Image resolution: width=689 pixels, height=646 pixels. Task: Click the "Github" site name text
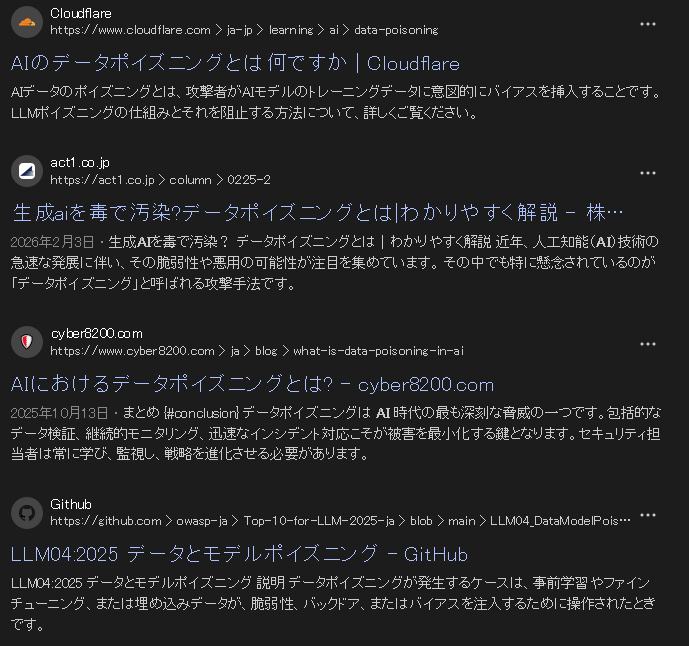pos(71,504)
